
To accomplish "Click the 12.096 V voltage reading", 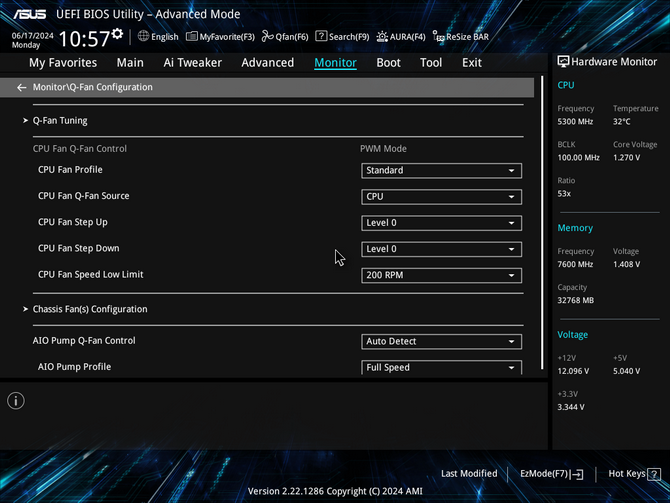I will [573, 371].
